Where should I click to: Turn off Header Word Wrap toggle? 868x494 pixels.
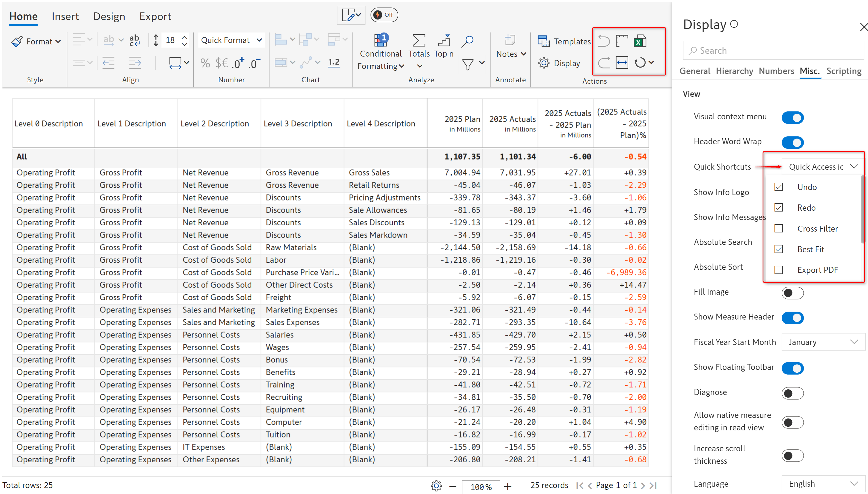(x=792, y=142)
